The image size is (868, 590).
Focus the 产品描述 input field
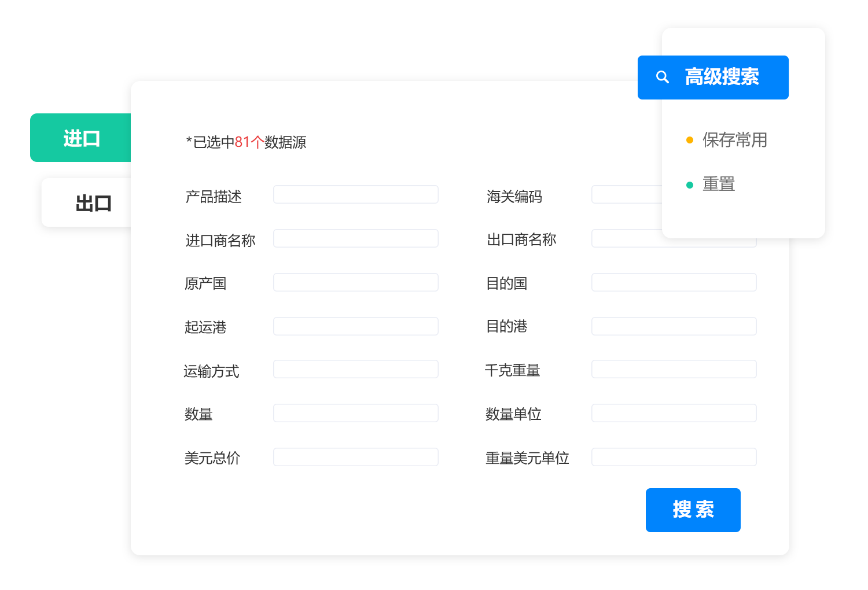(x=355, y=195)
